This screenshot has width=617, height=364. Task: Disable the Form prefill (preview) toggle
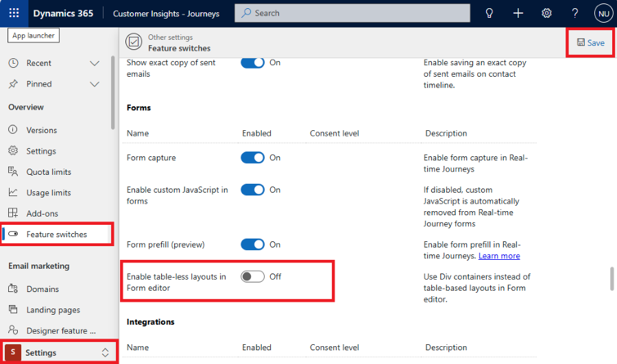252,245
